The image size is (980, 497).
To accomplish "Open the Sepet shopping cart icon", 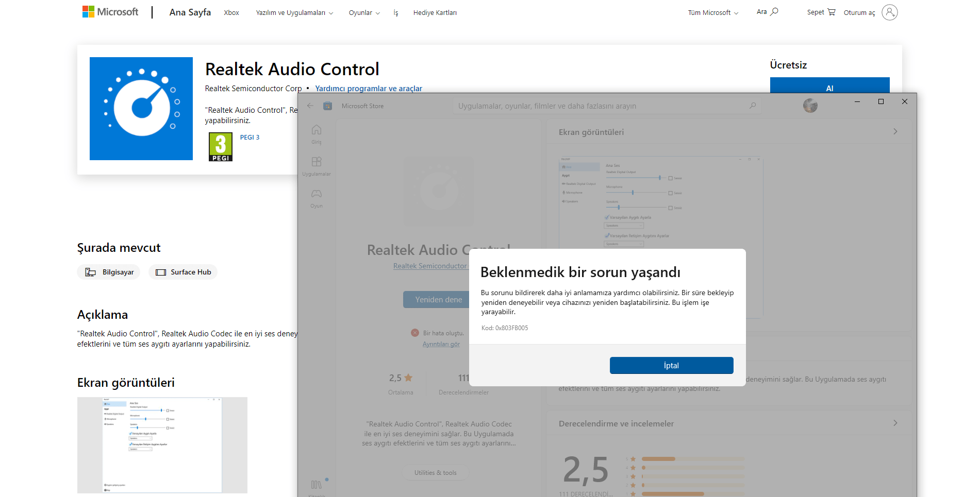I will pos(832,12).
